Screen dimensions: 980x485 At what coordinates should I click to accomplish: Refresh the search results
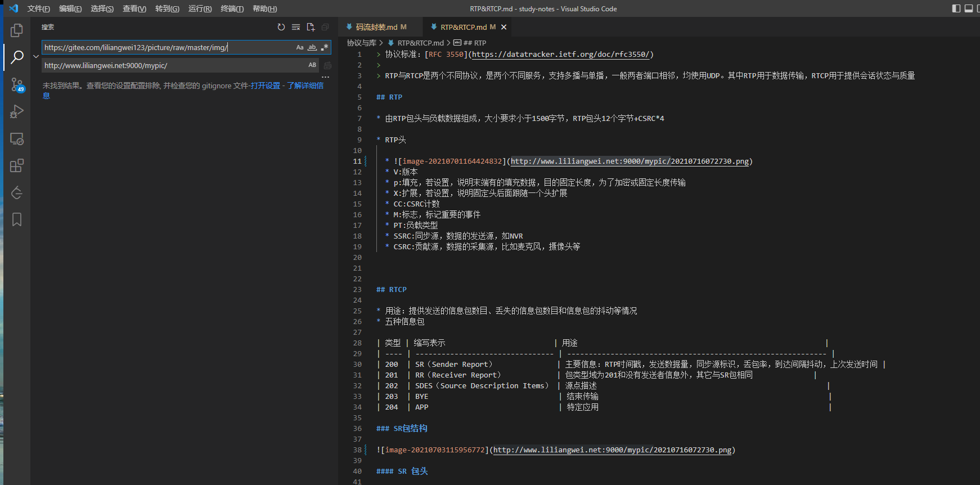point(281,27)
